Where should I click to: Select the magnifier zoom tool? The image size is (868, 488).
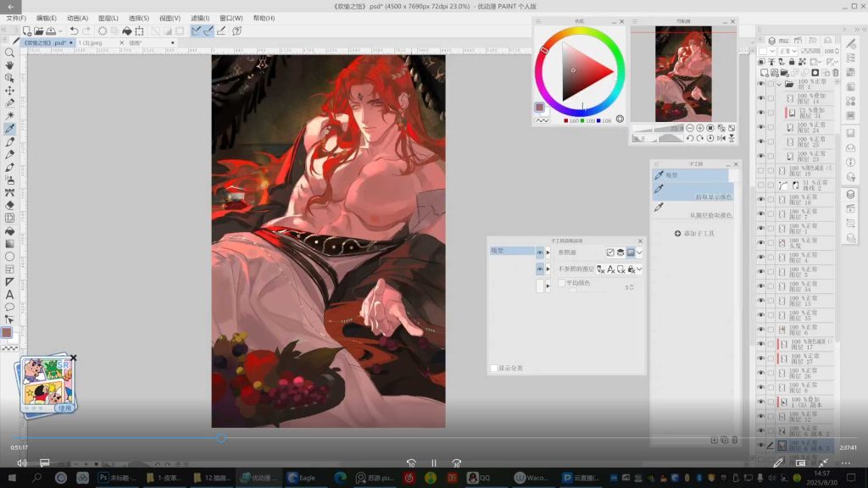point(9,53)
